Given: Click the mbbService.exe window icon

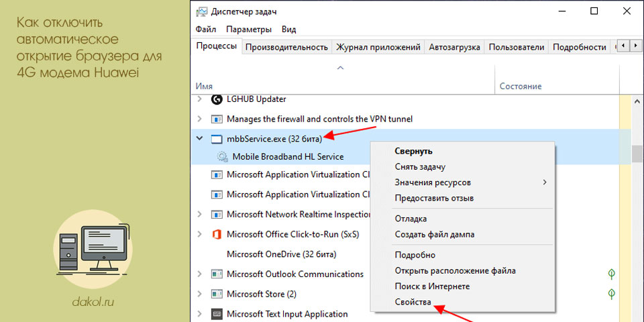Looking at the screenshot, I should click(217, 139).
